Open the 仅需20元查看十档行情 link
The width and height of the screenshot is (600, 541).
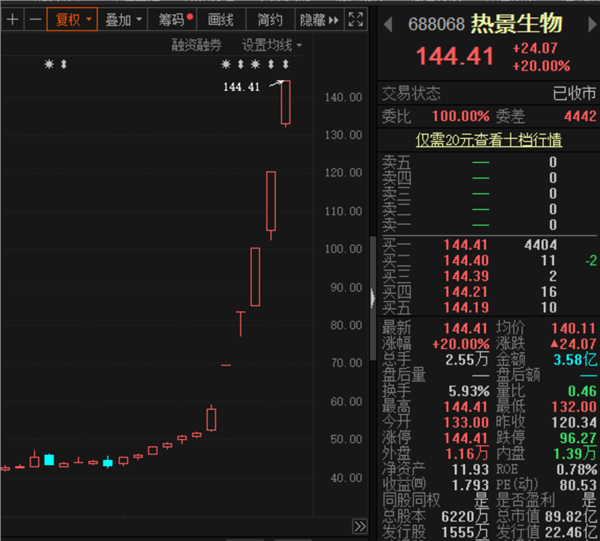[488, 141]
